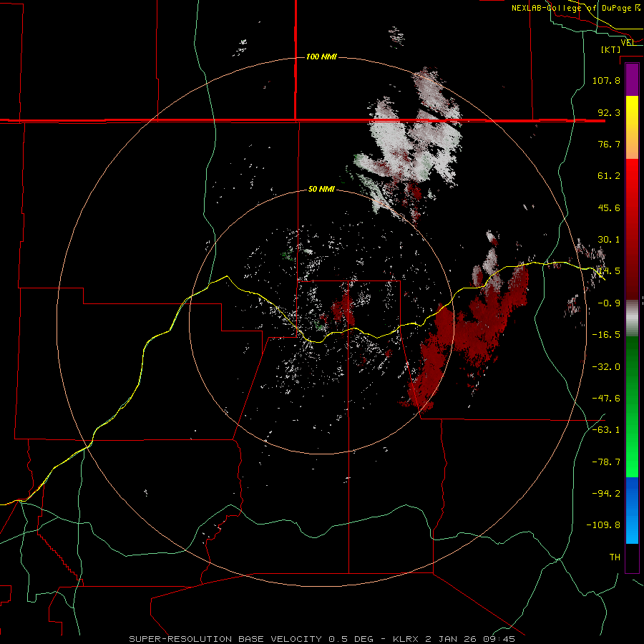The height and width of the screenshot is (644, 644).
Task: Click the NEXLAB-College of DuPage watermark text
Action: [x=576, y=8]
